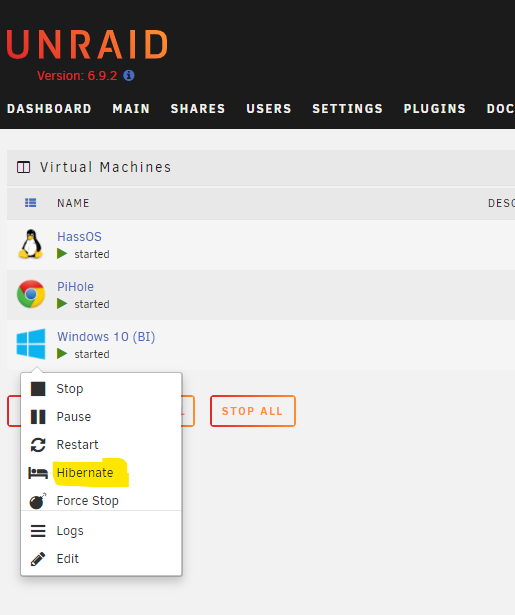
Task: Open the Shares tab
Action: [x=198, y=109]
